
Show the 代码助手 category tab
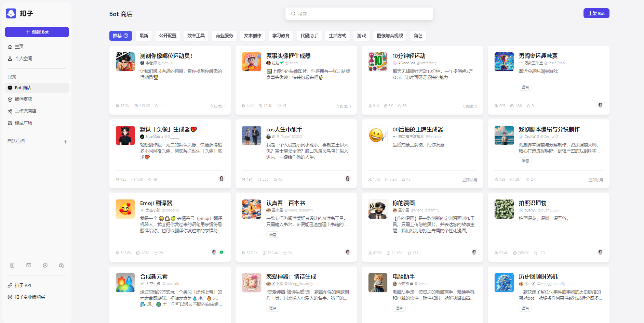(x=309, y=36)
